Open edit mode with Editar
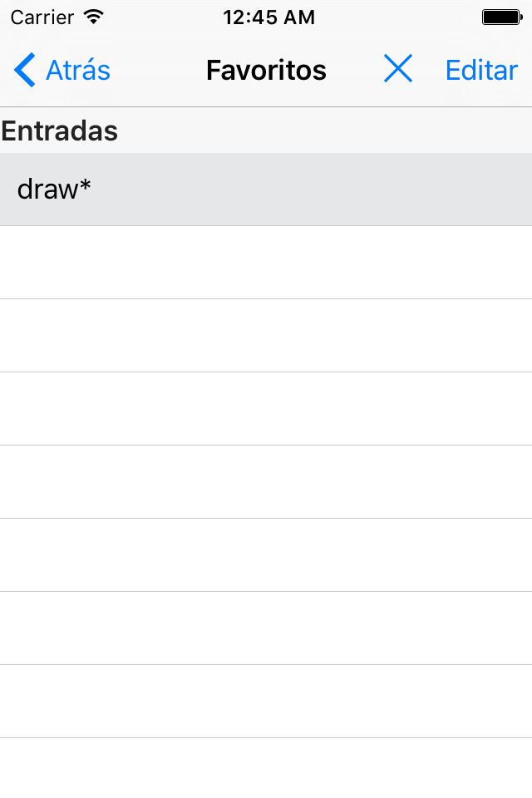Screen dimensions: 532x798 [x=481, y=70]
